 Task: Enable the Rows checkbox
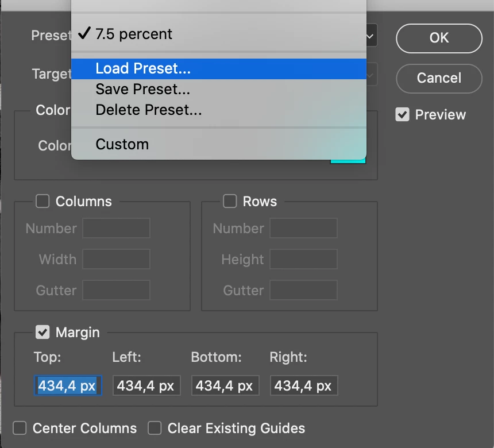point(230,202)
